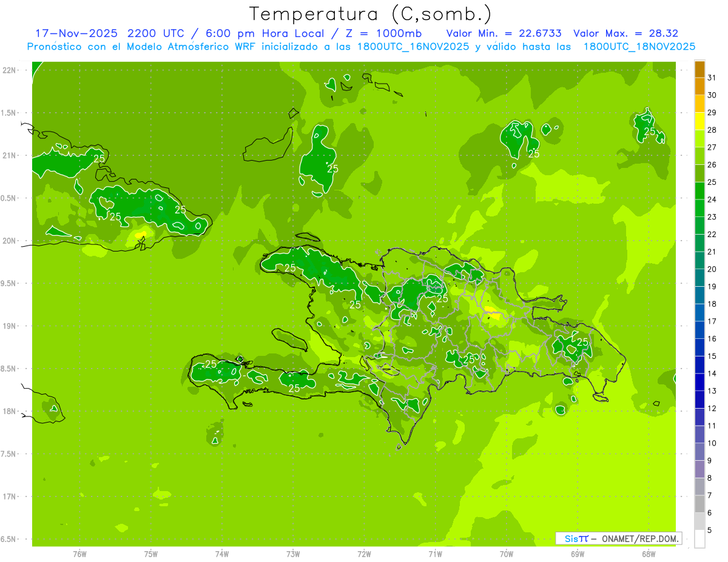This screenshot has height=562, width=728.
Task: Click the '1800UTC_18NOV2025' valid-until time
Action: (639, 47)
